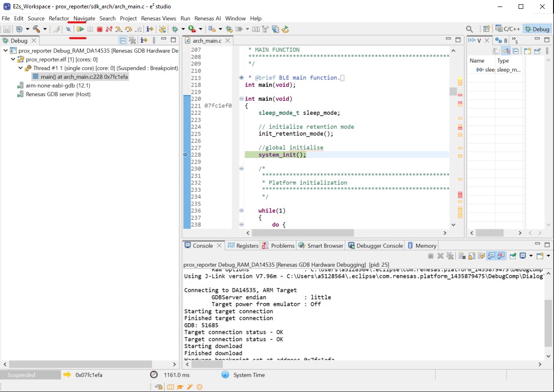Toggle console Word Wrap icon
554x392 pixels.
[x=481, y=255]
